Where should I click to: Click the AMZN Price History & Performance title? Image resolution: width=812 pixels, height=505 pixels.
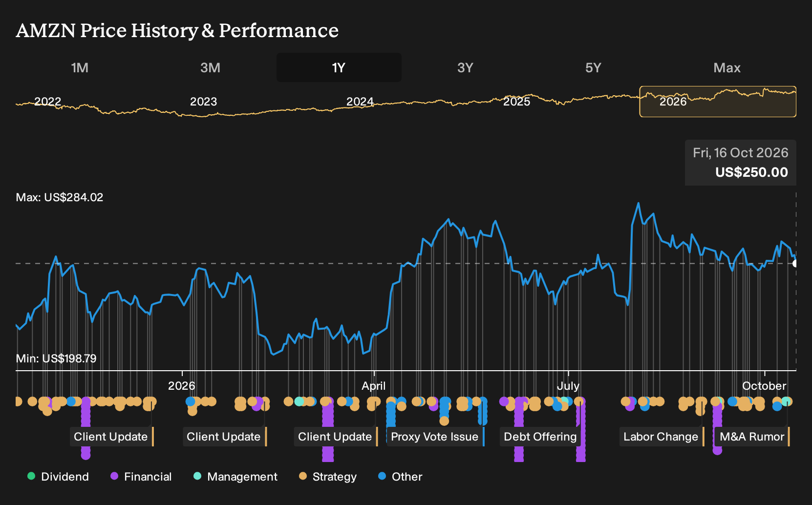(x=177, y=30)
